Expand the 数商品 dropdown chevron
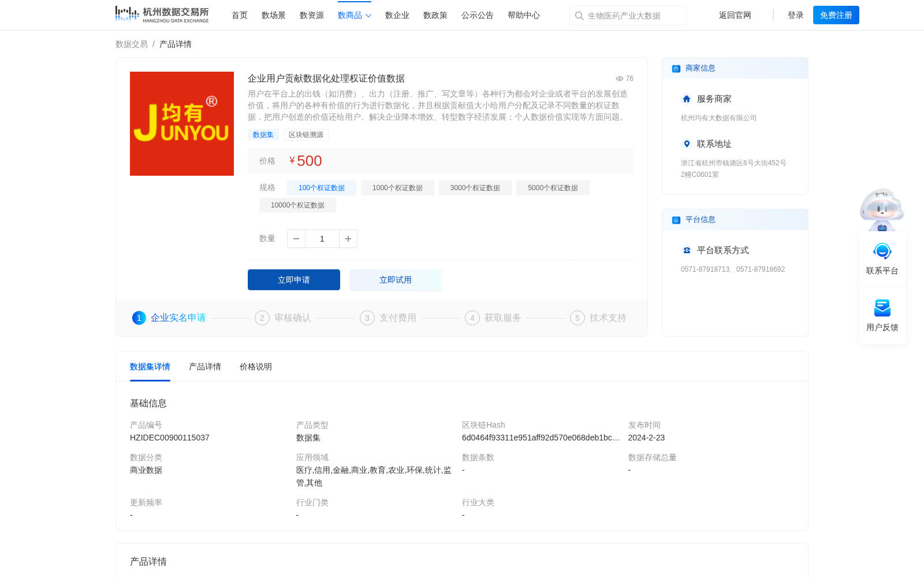The width and height of the screenshot is (924, 578). point(368,16)
